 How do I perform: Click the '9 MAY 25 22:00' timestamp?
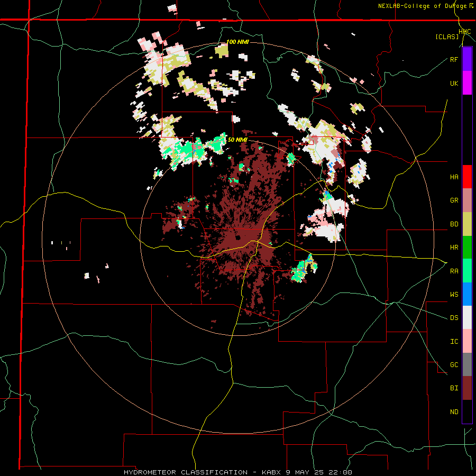click(x=319, y=472)
